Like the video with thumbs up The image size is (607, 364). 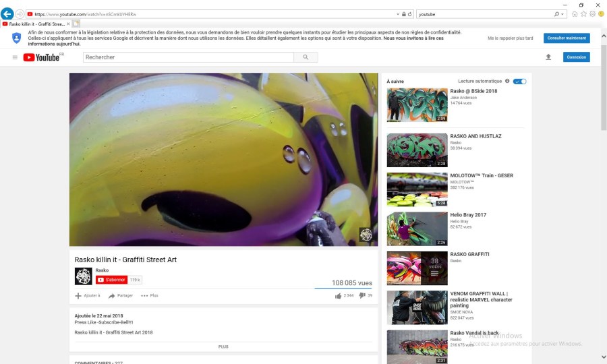(x=338, y=295)
